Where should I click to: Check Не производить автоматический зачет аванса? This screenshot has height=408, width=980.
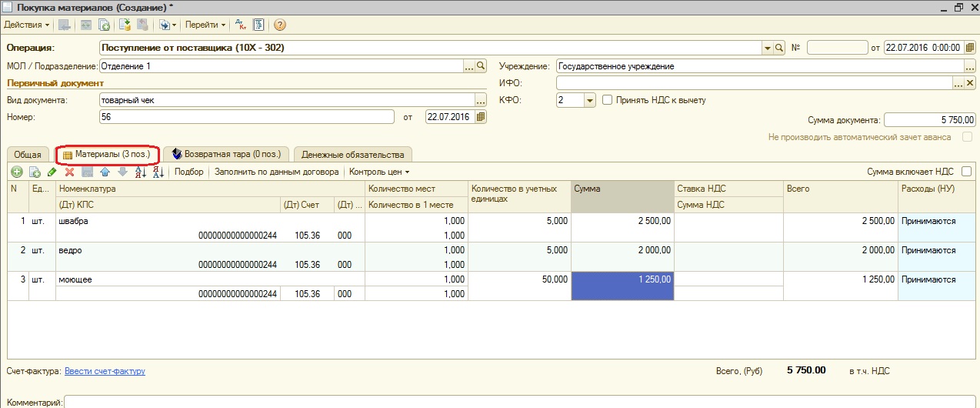tap(967, 137)
